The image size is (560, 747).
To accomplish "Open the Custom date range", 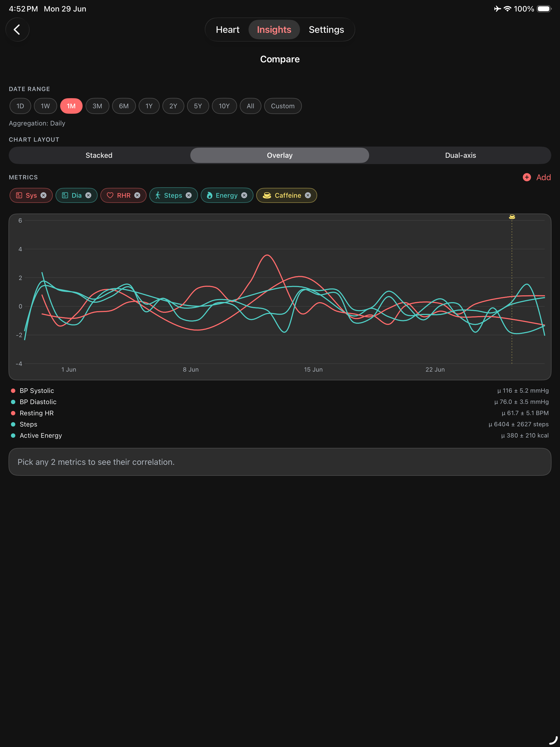I will pos(283,106).
